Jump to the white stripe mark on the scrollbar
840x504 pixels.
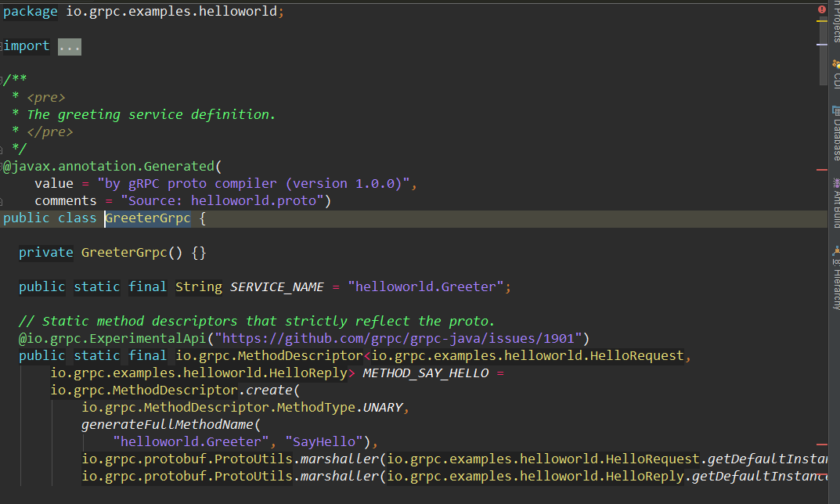point(822,45)
